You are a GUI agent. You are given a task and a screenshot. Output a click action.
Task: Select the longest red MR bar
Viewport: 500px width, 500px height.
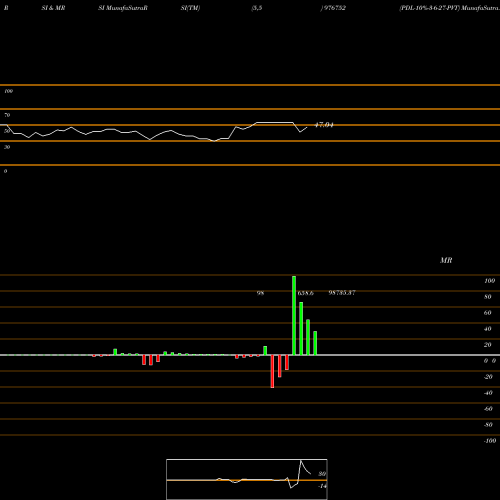272,371
